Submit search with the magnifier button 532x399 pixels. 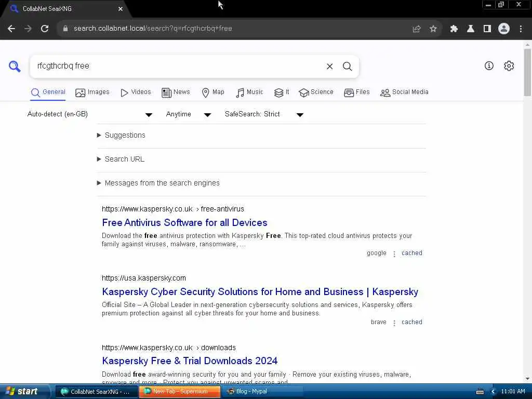[x=347, y=66]
